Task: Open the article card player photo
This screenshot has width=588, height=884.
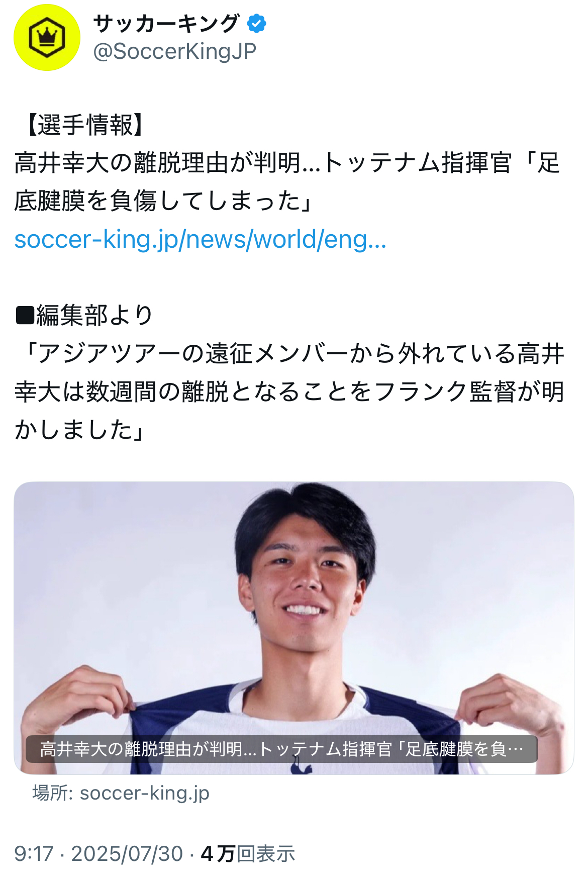Action: click(294, 628)
